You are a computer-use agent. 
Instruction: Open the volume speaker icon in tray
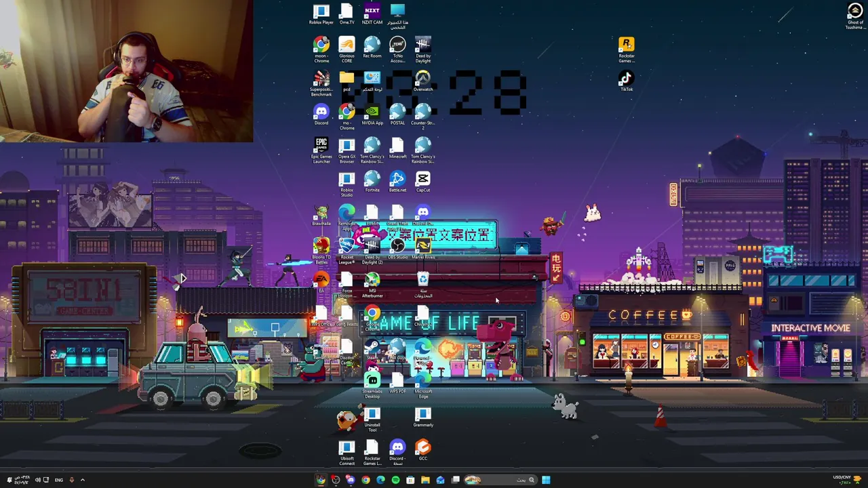point(37,480)
